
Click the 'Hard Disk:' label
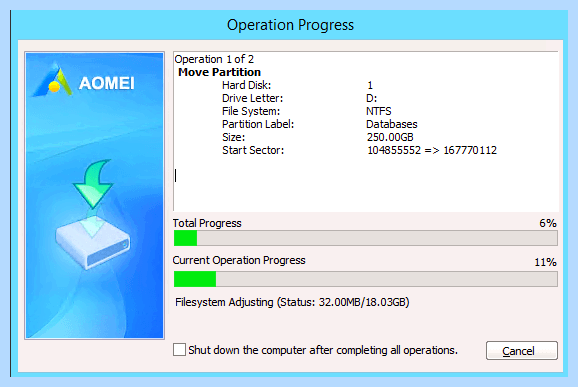[247, 85]
